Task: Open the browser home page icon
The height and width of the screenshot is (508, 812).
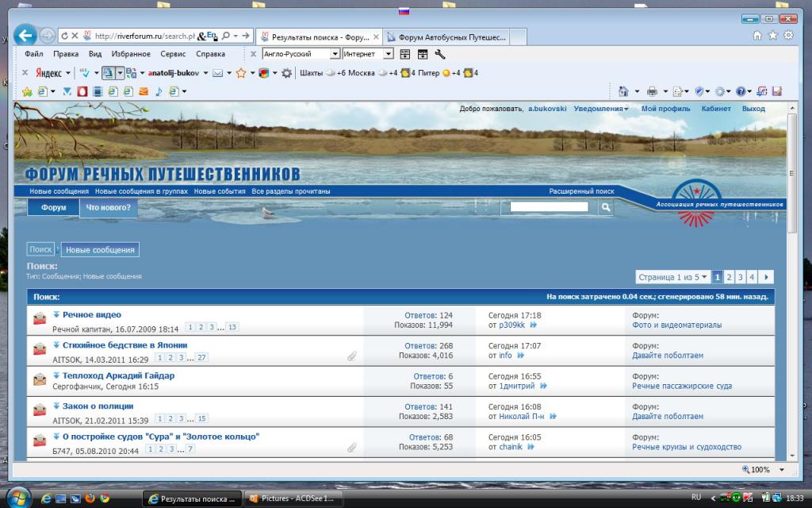Action: (757, 36)
